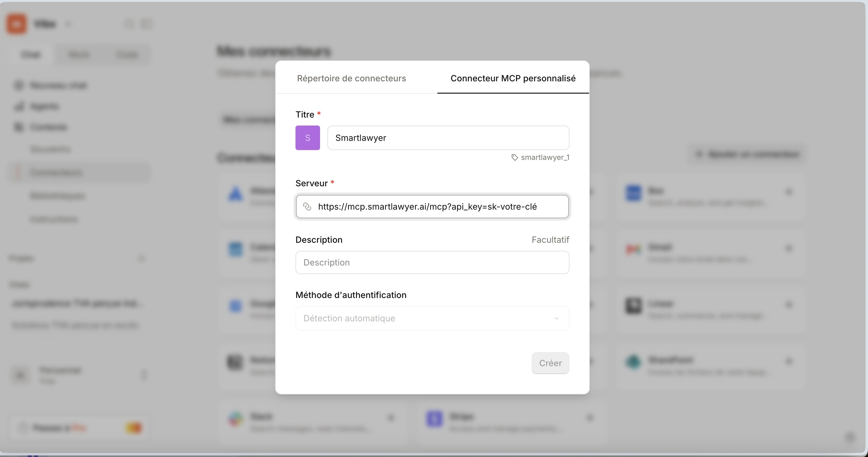
Task: Focus the Serveur URL input field
Action: [x=432, y=207]
